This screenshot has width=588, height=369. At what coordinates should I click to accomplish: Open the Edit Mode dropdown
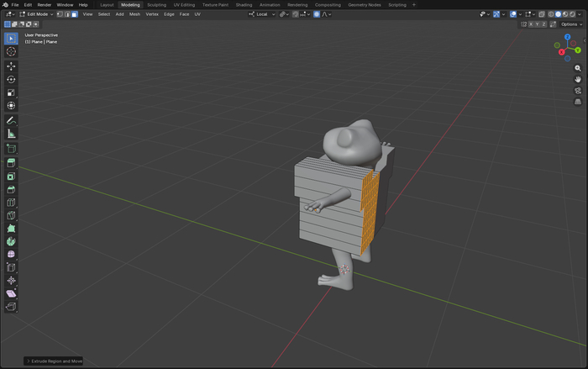point(36,14)
